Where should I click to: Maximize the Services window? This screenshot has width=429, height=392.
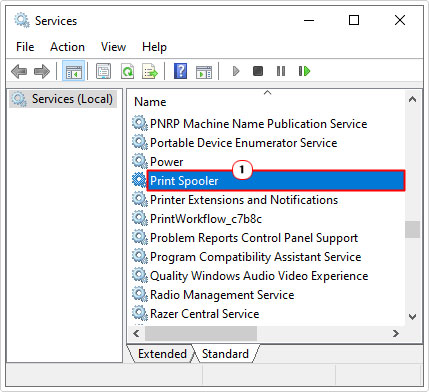[x=354, y=21]
